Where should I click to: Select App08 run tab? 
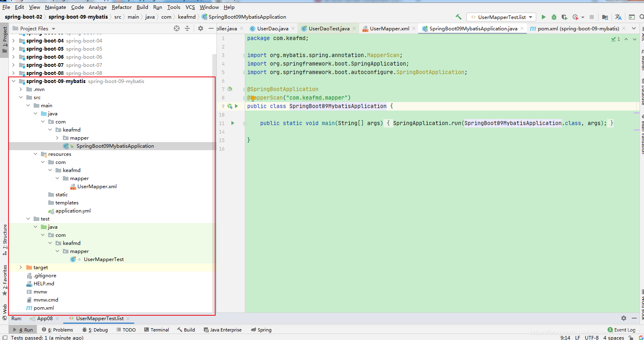coord(45,319)
